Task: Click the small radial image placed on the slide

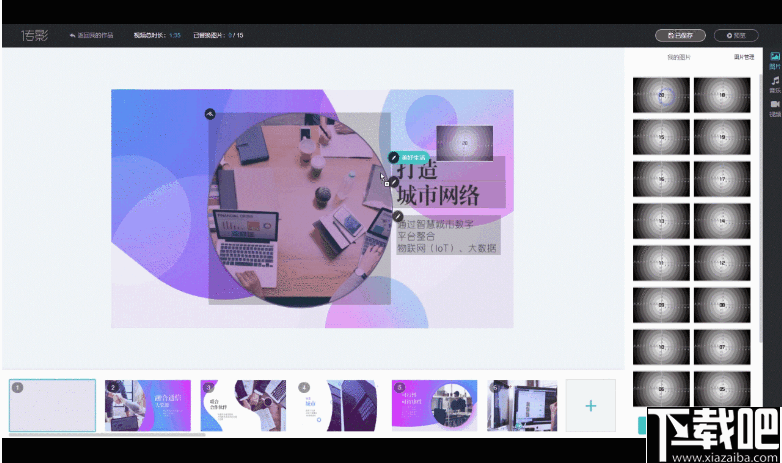Action: (465, 143)
